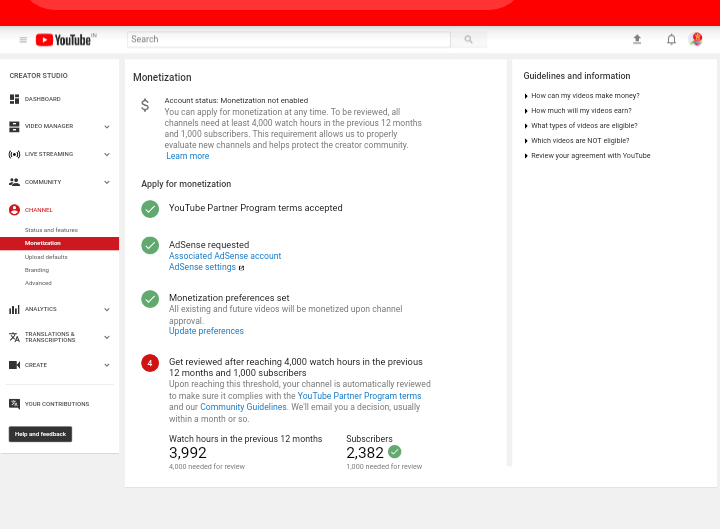Expand the Live Streaming section chevron

107,154
